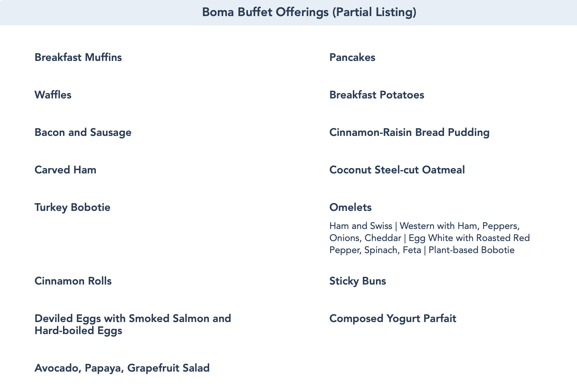Click the Cinnamon Rolls heading
The height and width of the screenshot is (392, 577).
click(73, 281)
